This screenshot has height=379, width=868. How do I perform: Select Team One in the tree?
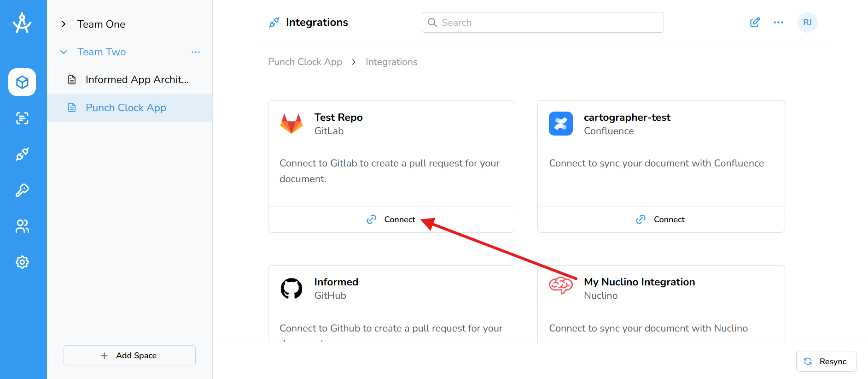(x=101, y=24)
